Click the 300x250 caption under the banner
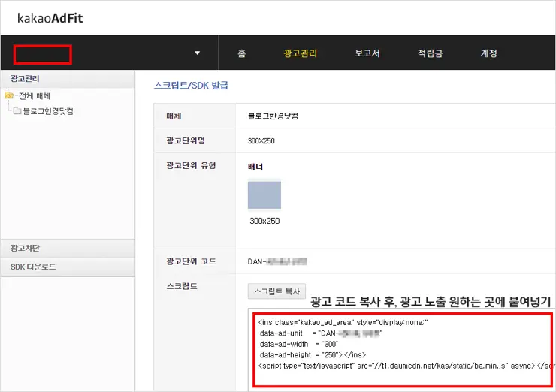Viewport: 556px width, 392px height. pyautogui.click(x=264, y=221)
